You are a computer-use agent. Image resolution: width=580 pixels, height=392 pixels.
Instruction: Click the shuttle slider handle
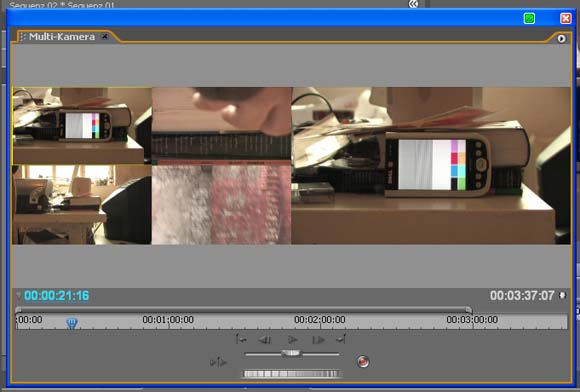[x=291, y=353]
